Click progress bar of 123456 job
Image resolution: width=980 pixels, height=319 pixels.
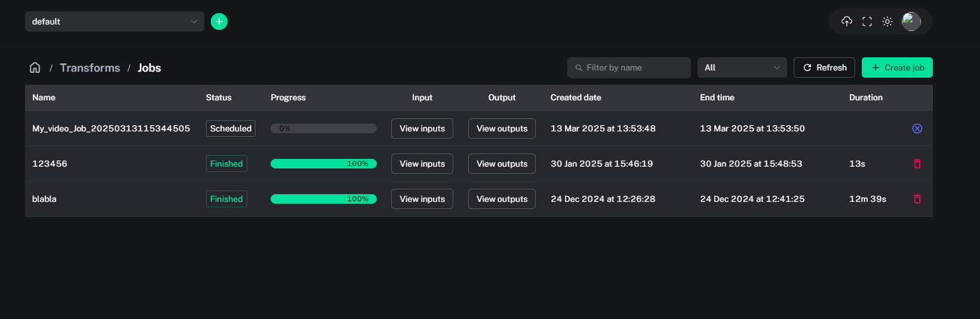tap(323, 164)
